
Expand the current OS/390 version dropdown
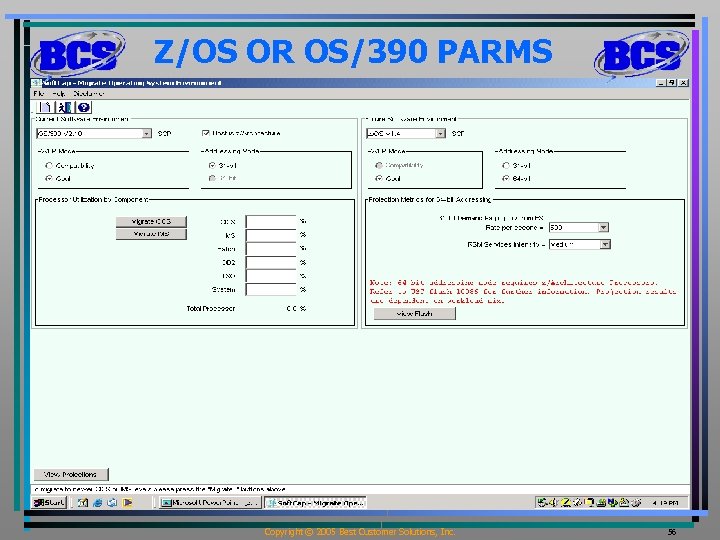(x=146, y=133)
